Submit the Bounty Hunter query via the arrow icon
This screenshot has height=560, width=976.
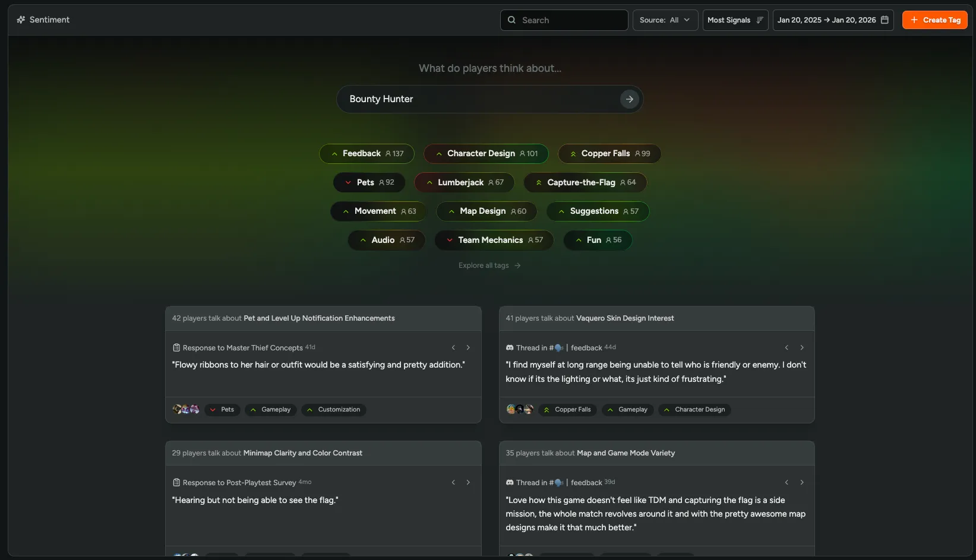click(x=629, y=99)
